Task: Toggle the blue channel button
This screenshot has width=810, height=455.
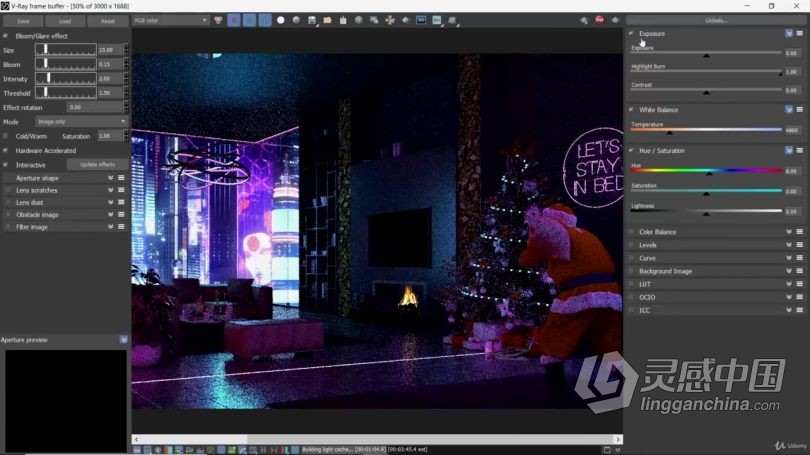Action: tap(265, 20)
